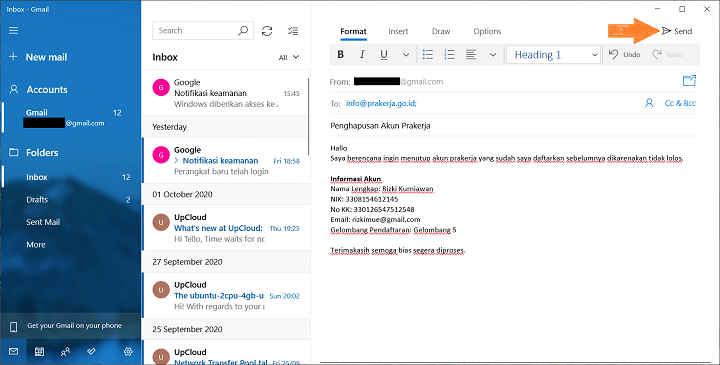Switch to the Draw tab
The width and height of the screenshot is (720, 365).
441,31
